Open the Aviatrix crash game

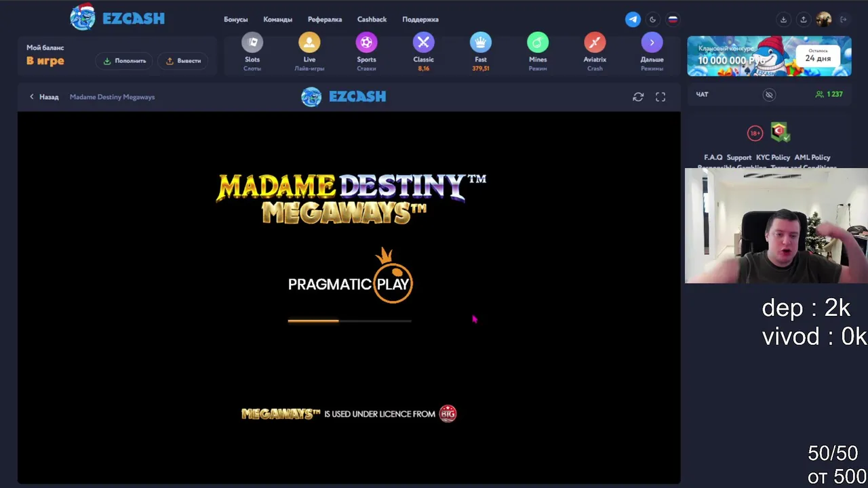click(x=595, y=52)
